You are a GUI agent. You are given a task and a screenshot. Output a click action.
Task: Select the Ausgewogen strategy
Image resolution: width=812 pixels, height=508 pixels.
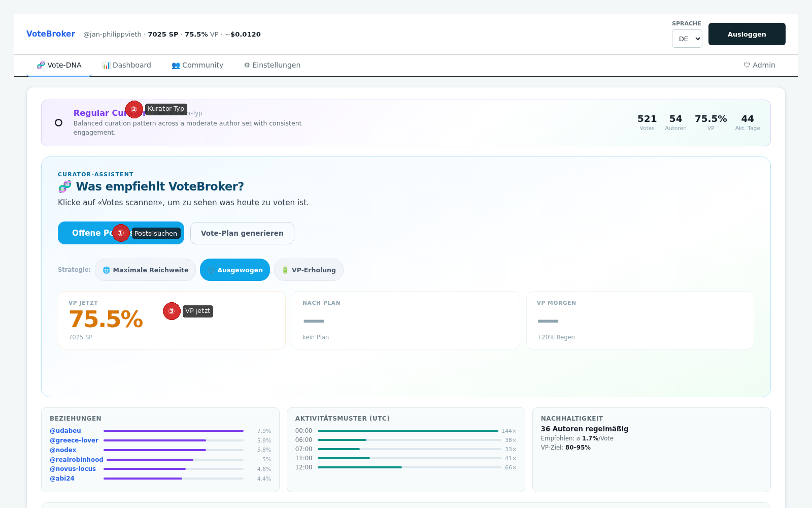click(x=235, y=270)
